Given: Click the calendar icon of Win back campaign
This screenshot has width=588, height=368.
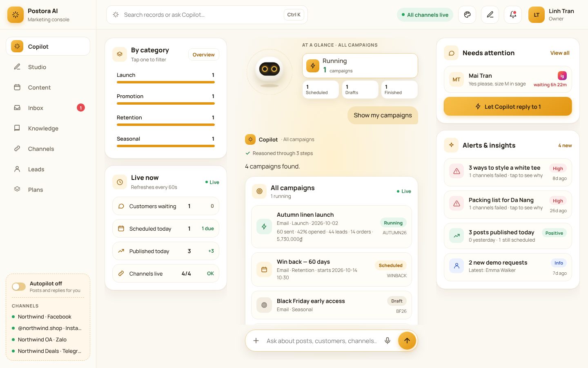Looking at the screenshot, I should point(264,269).
